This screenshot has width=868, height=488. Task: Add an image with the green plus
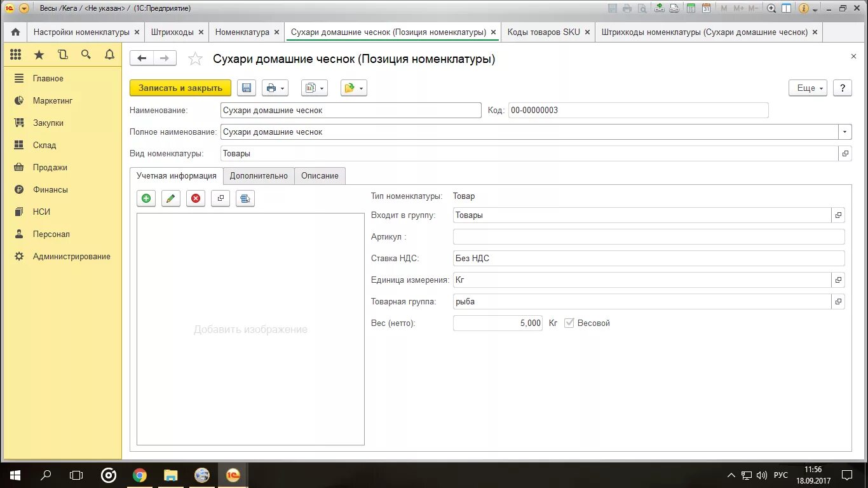[146, 198]
